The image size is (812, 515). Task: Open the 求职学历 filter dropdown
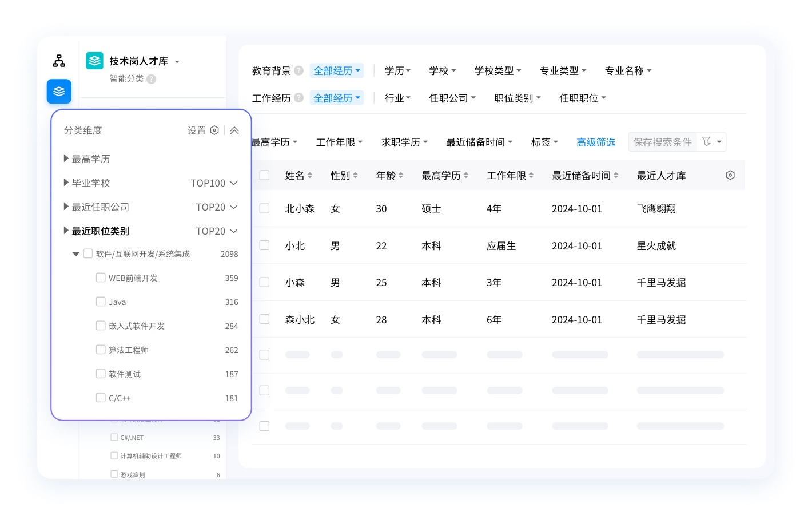tap(405, 142)
